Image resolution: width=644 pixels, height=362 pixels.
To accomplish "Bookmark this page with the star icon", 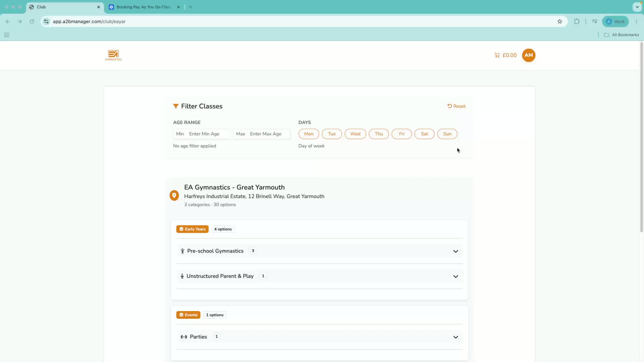I will pos(560,21).
